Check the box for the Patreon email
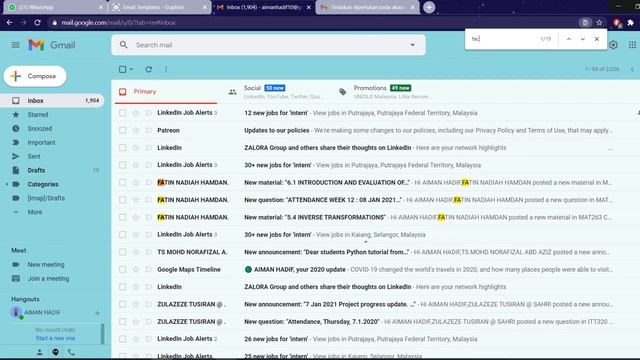The width and height of the screenshot is (640, 360). pyautogui.click(x=122, y=130)
